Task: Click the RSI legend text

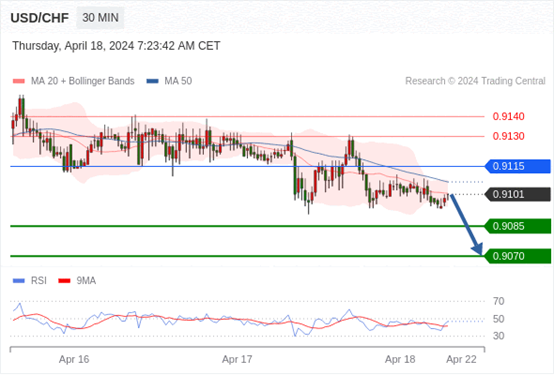Action: click(x=39, y=281)
